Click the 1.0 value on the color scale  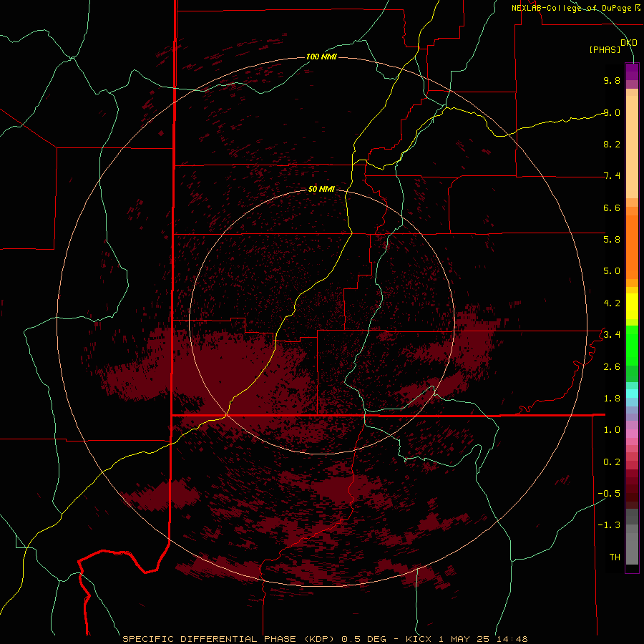(x=612, y=430)
